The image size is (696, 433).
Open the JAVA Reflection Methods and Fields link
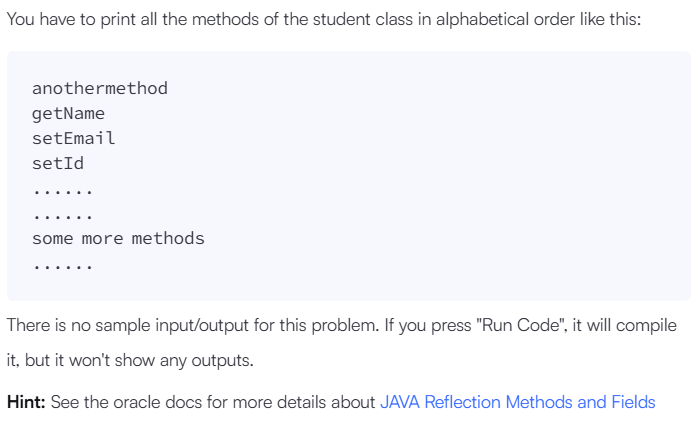517,402
